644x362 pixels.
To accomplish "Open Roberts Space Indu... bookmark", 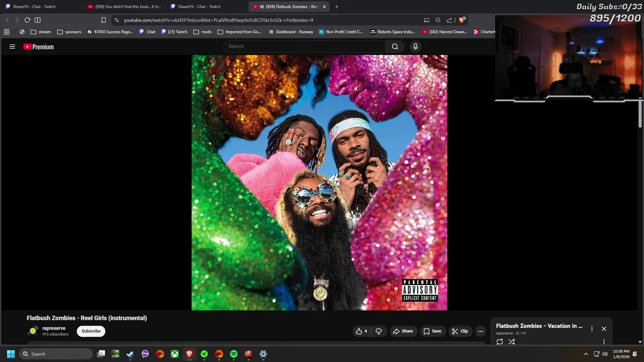I will coord(392,32).
